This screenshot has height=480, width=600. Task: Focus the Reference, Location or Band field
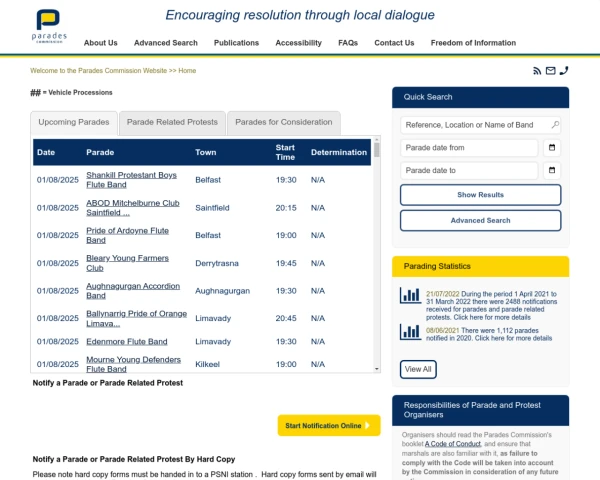tap(481, 125)
